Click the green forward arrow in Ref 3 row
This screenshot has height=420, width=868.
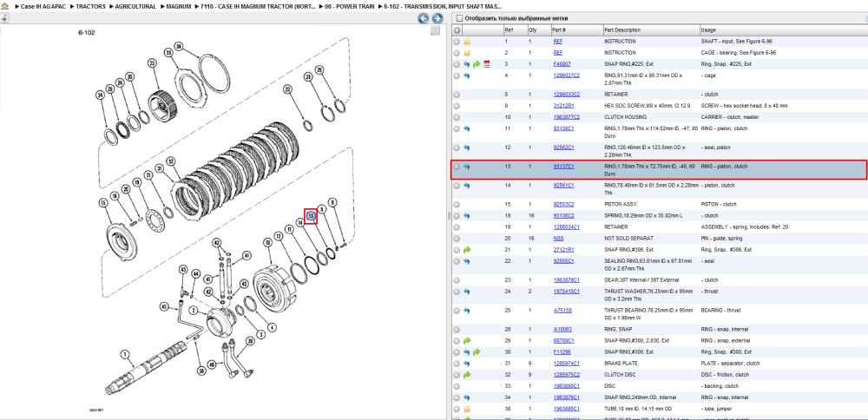(477, 65)
